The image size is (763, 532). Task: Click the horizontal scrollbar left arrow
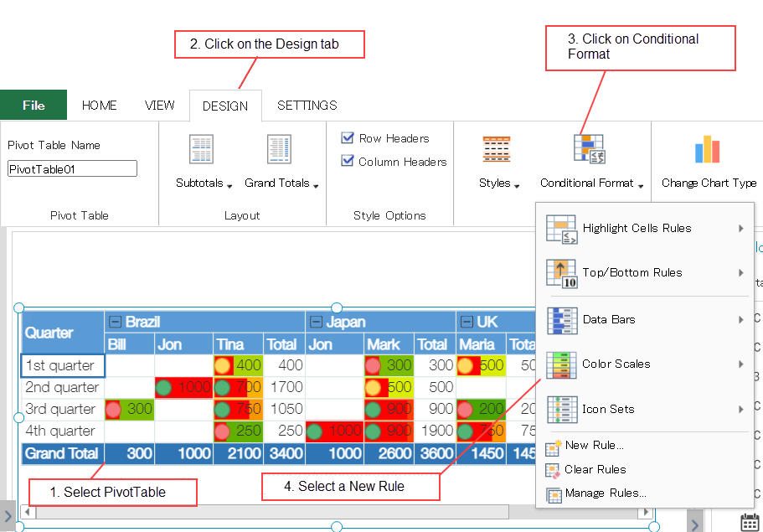tap(28, 512)
